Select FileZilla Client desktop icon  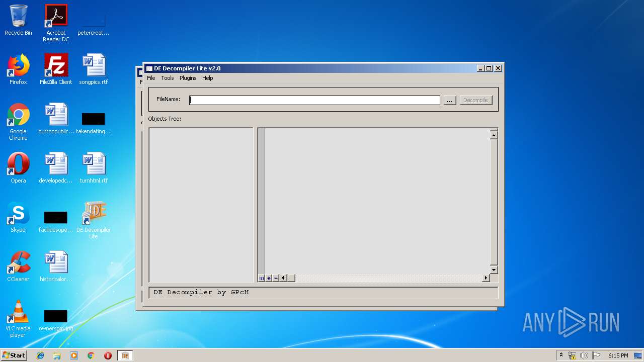(56, 69)
